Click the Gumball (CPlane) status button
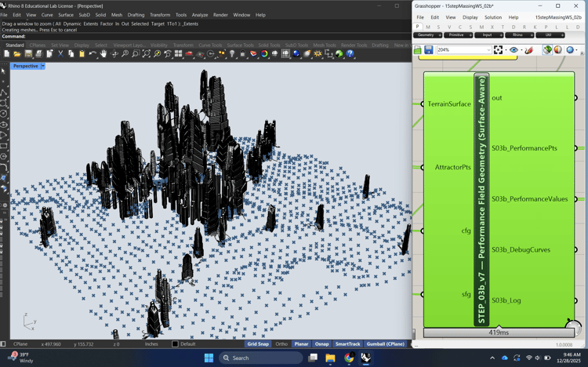 coord(385,344)
